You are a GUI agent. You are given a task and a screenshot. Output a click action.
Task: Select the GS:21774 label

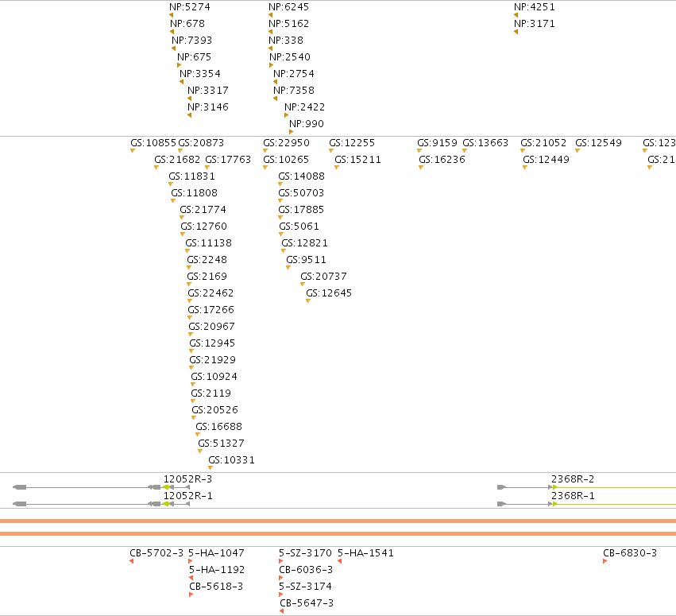coord(203,210)
